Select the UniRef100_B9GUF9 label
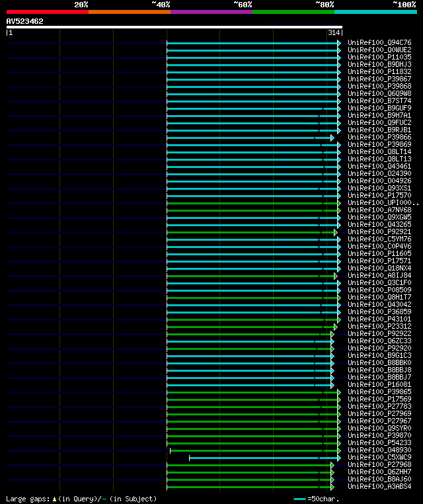 pyautogui.click(x=379, y=108)
